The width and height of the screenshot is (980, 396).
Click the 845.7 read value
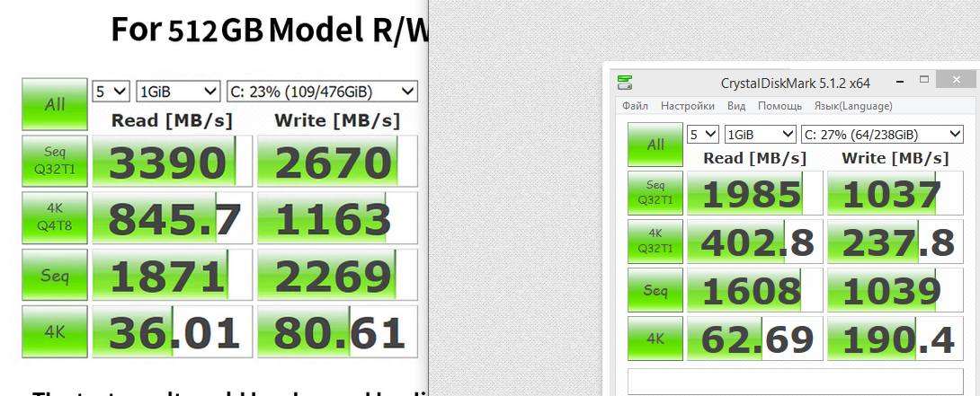172,217
